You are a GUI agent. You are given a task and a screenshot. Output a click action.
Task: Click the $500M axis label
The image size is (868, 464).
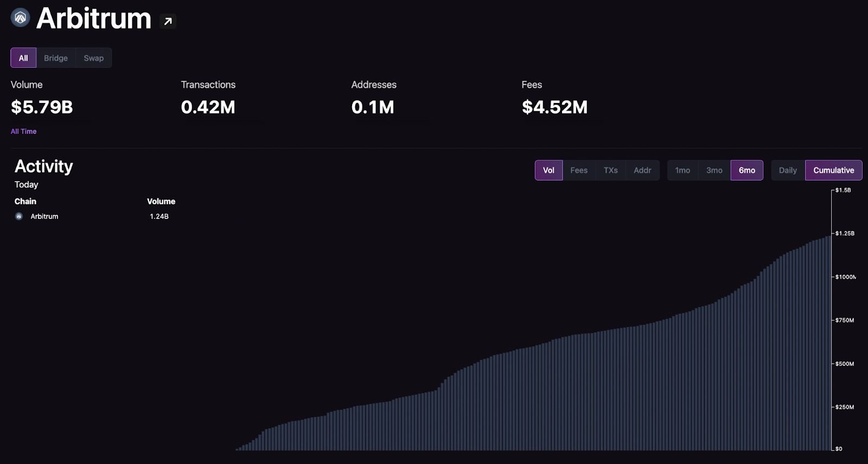[x=845, y=364]
